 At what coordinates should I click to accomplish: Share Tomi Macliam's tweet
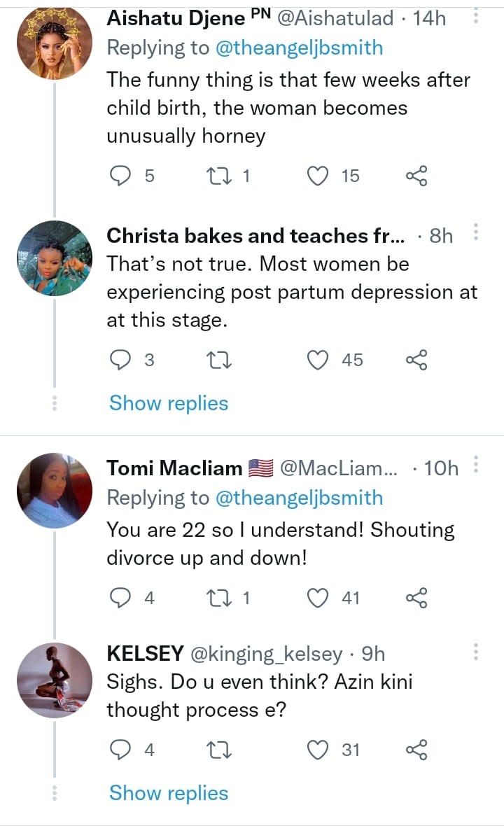(416, 597)
